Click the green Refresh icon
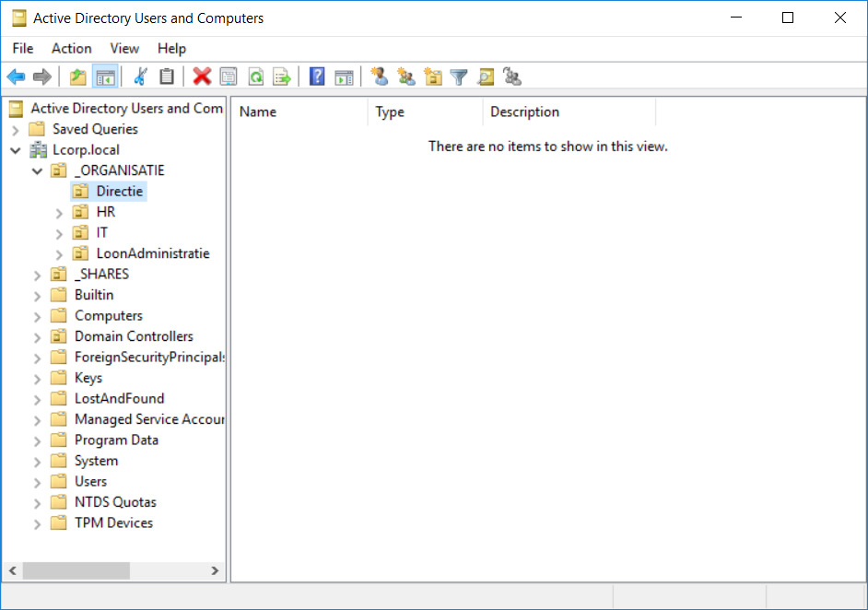The image size is (868, 610). pyautogui.click(x=255, y=76)
